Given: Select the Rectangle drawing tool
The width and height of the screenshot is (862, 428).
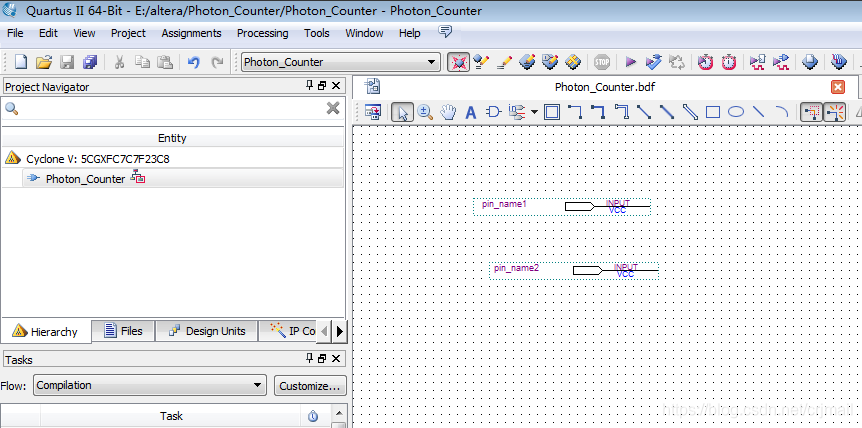Looking at the screenshot, I should [713, 112].
